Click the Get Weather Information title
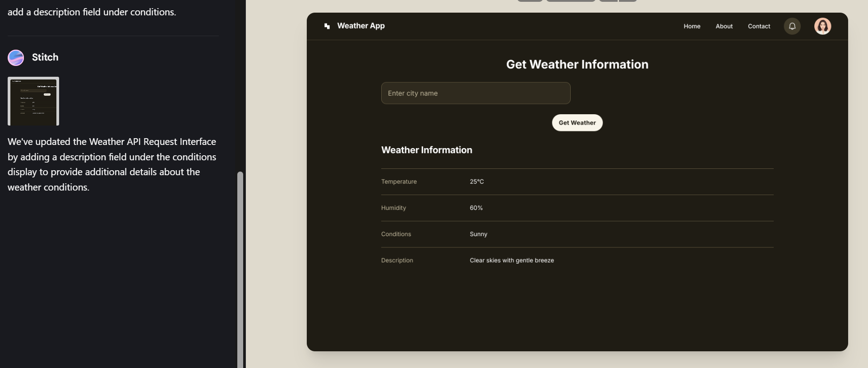868x368 pixels. [x=577, y=65]
